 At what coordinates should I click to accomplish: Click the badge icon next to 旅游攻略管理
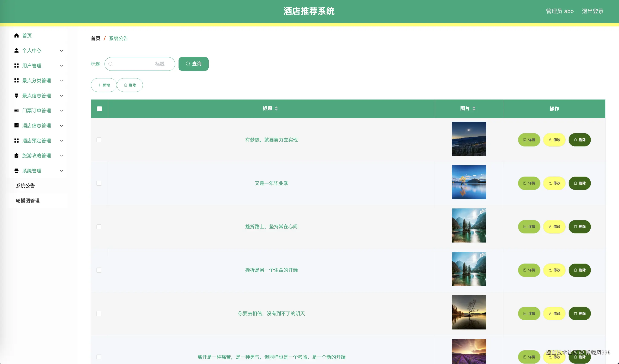[x=16, y=155]
